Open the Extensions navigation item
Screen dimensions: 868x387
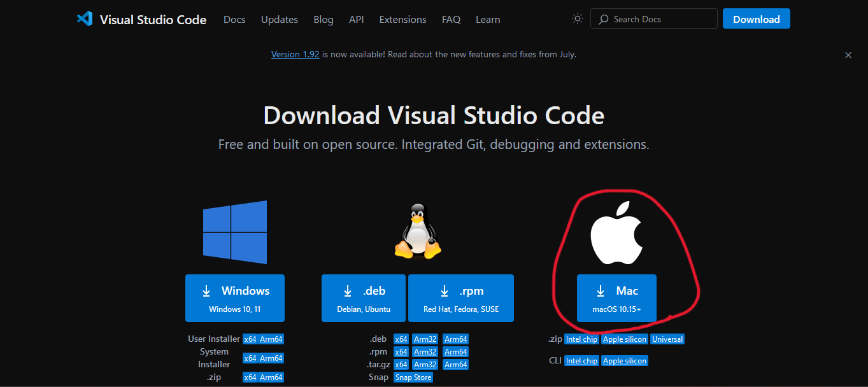pyautogui.click(x=403, y=19)
